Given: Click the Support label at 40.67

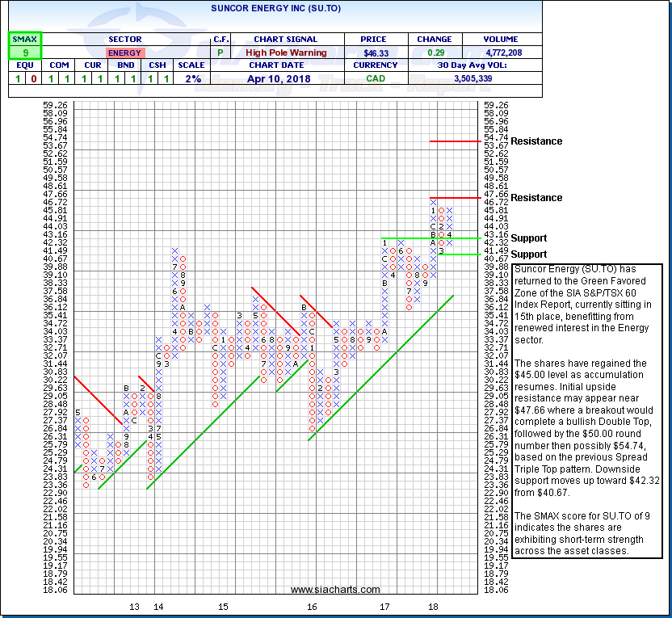Looking at the screenshot, I should point(529,254).
